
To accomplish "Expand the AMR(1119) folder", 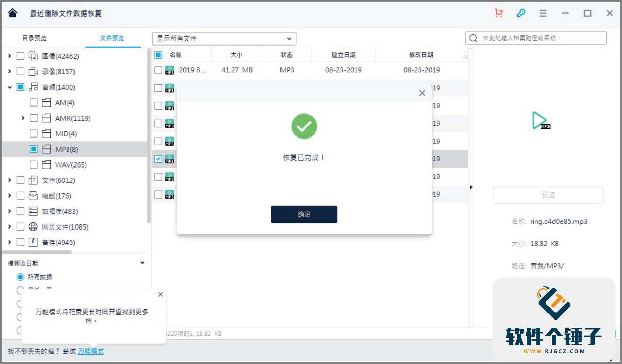I will (x=23, y=118).
